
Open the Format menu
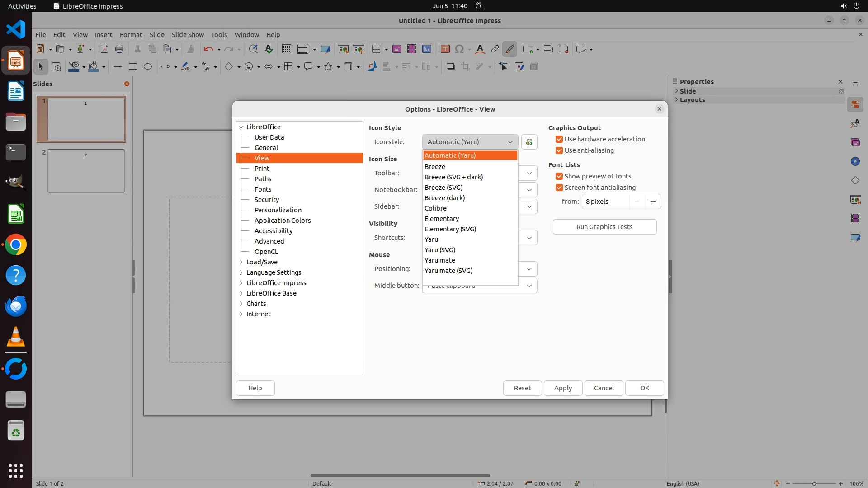pyautogui.click(x=131, y=34)
